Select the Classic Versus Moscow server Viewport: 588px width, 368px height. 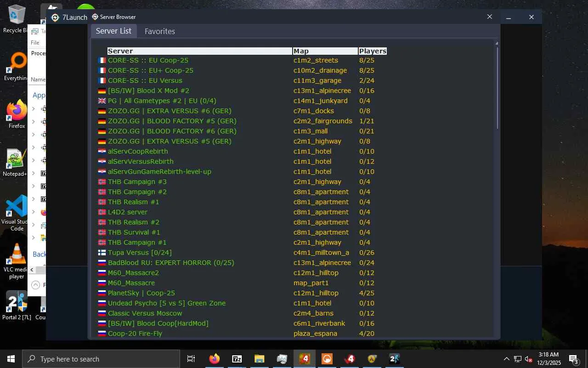click(145, 313)
